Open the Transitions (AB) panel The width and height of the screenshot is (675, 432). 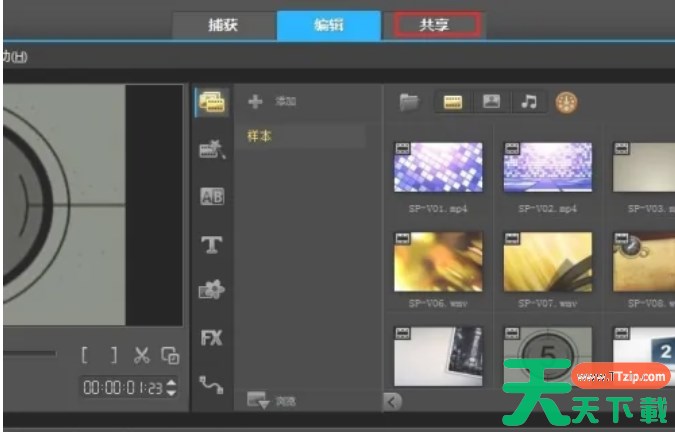tap(212, 197)
